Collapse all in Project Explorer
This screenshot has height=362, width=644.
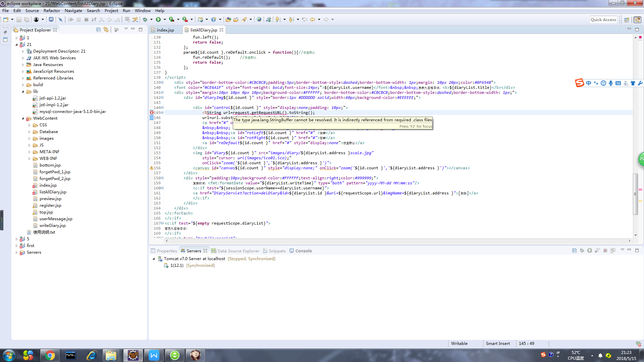coord(98,29)
